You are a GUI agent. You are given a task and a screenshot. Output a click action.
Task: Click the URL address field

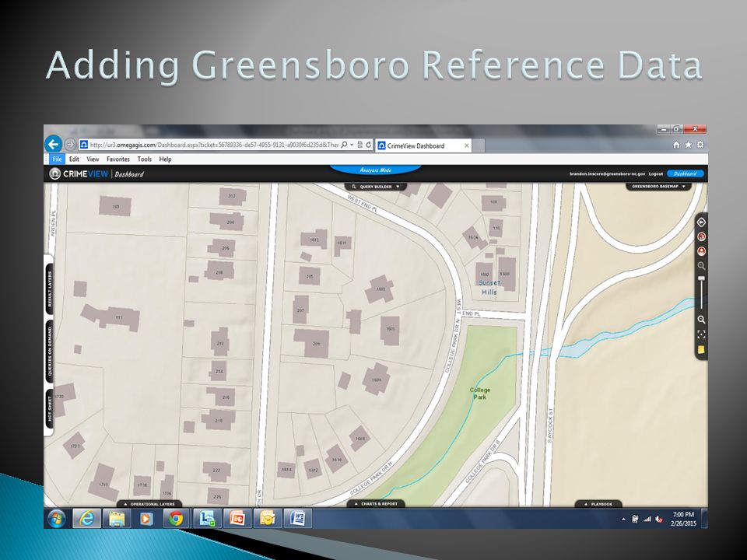[214, 145]
